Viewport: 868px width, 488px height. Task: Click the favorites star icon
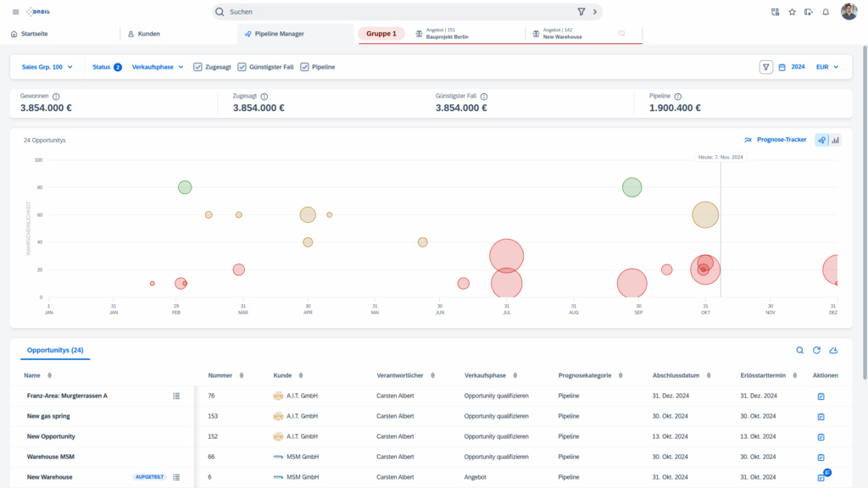pyautogui.click(x=790, y=12)
